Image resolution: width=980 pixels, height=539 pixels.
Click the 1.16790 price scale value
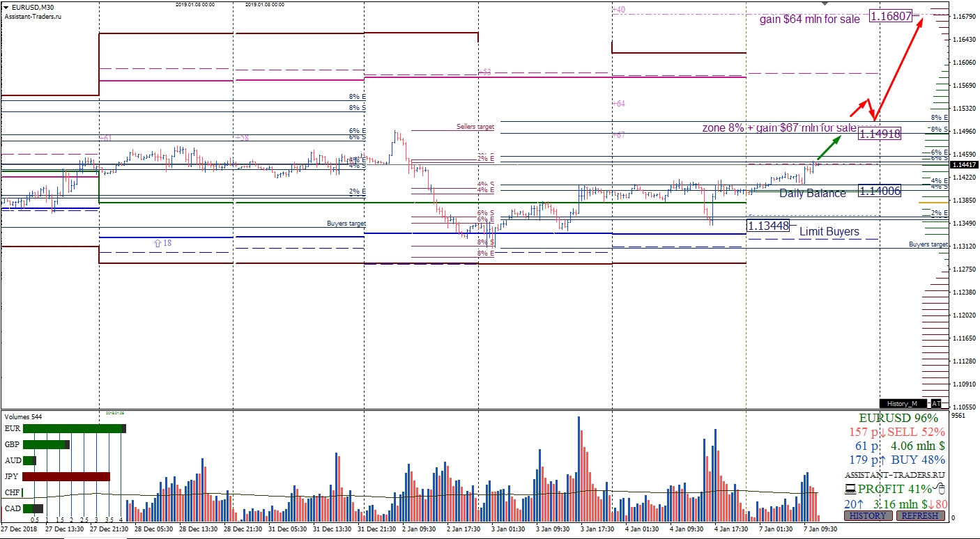pyautogui.click(x=965, y=16)
